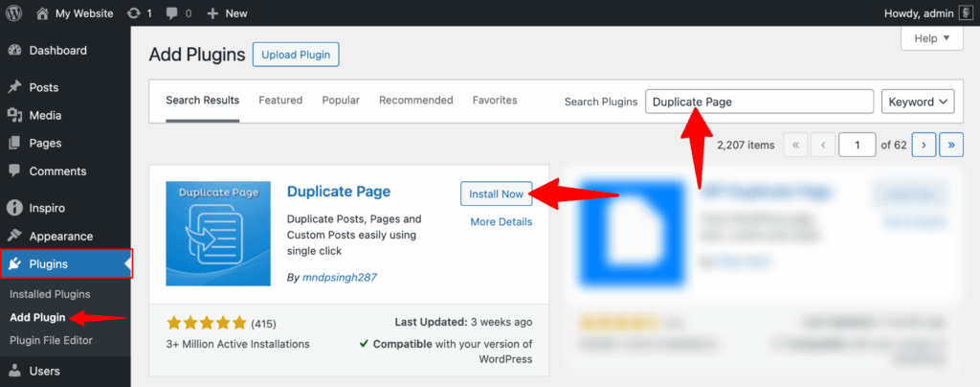Click Last Updated 3 weeks ago text
This screenshot has width=980, height=387.
pos(464,323)
